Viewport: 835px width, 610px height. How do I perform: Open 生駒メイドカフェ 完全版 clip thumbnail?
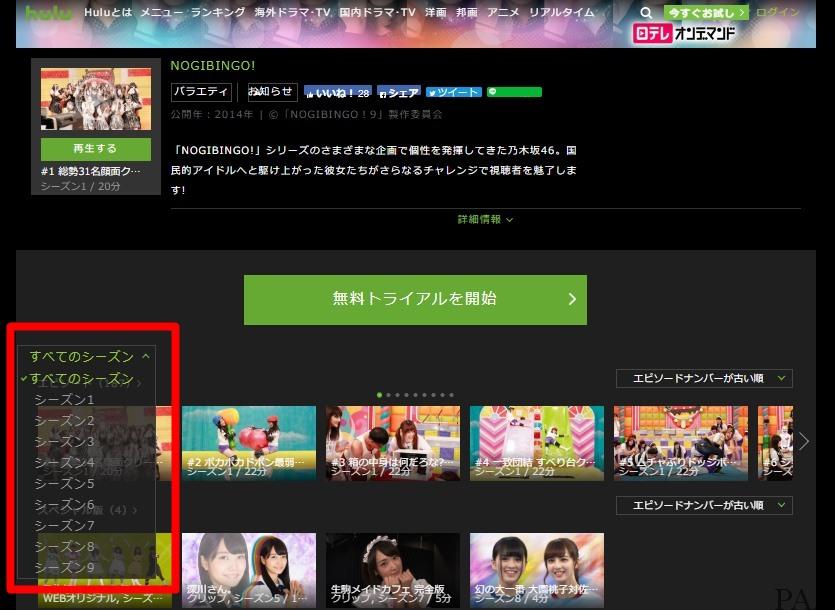click(393, 570)
